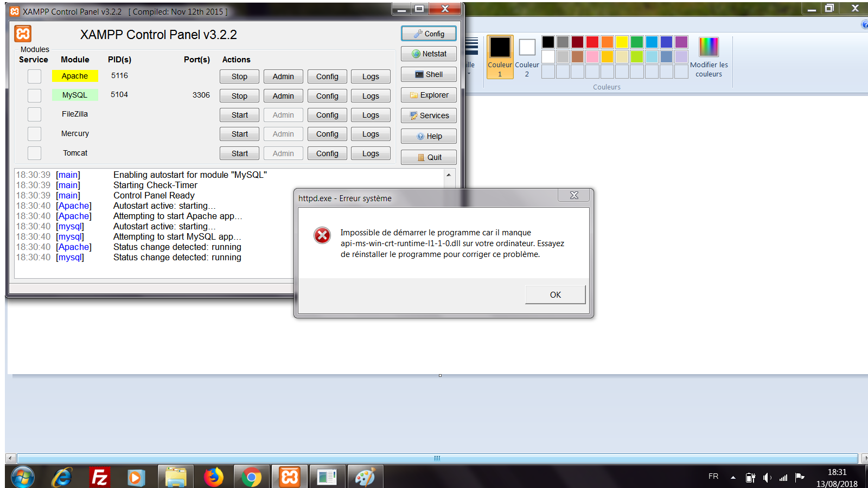Open XAMPP Config with wrench icon
This screenshot has width=868, height=488.
tap(429, 34)
